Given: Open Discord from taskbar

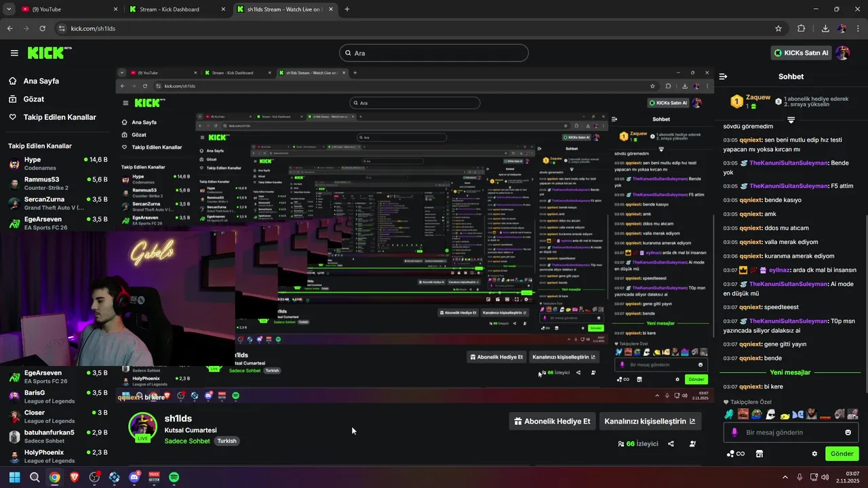Looking at the screenshot, I should pos(134,477).
